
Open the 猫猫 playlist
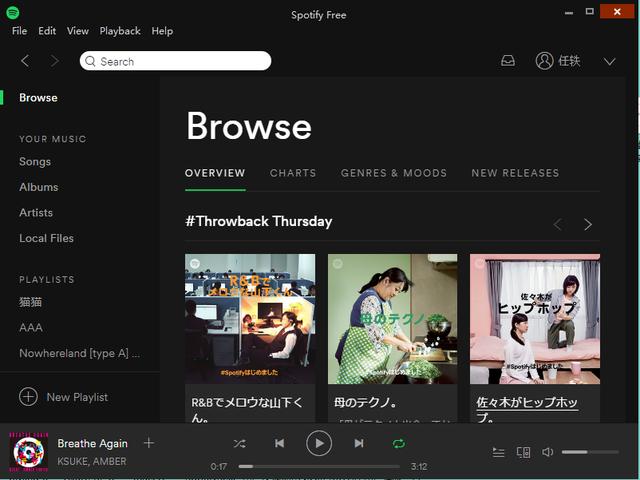[31, 302]
